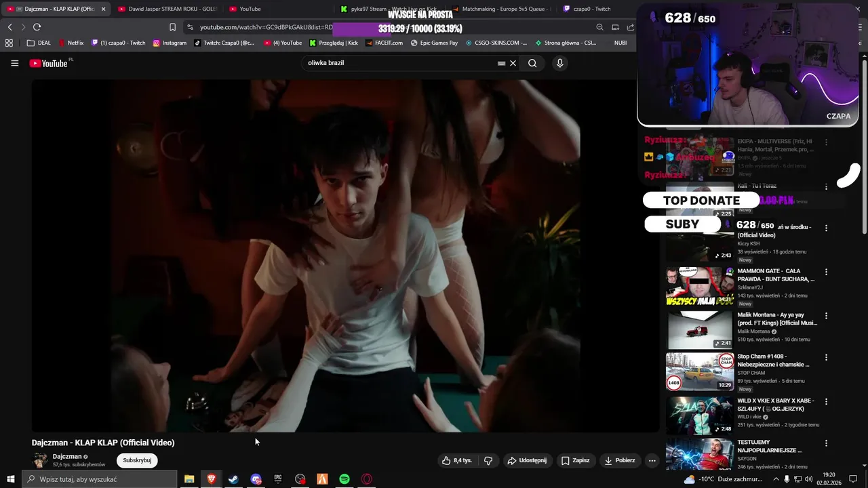Close the Dajczman - KLAP KLAP tab

click(103, 9)
